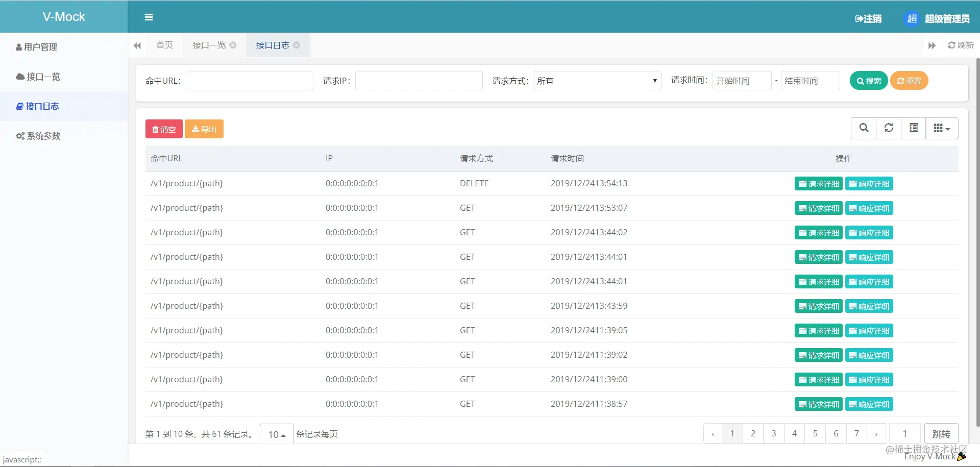Open the 超级管理员 user profile
980x467 pixels.
click(937, 19)
